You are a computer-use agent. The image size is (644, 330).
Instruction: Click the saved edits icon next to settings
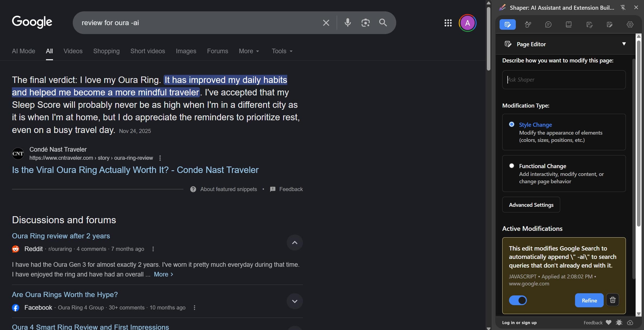pyautogui.click(x=610, y=24)
